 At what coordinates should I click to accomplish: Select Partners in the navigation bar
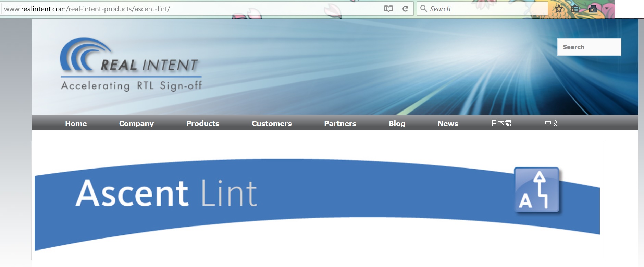[x=340, y=124]
